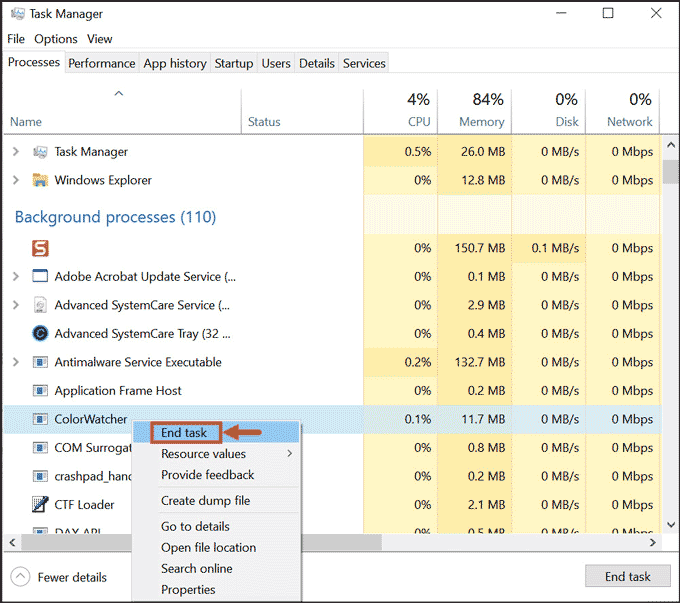Click the crashpad_handler process icon

pyautogui.click(x=40, y=476)
